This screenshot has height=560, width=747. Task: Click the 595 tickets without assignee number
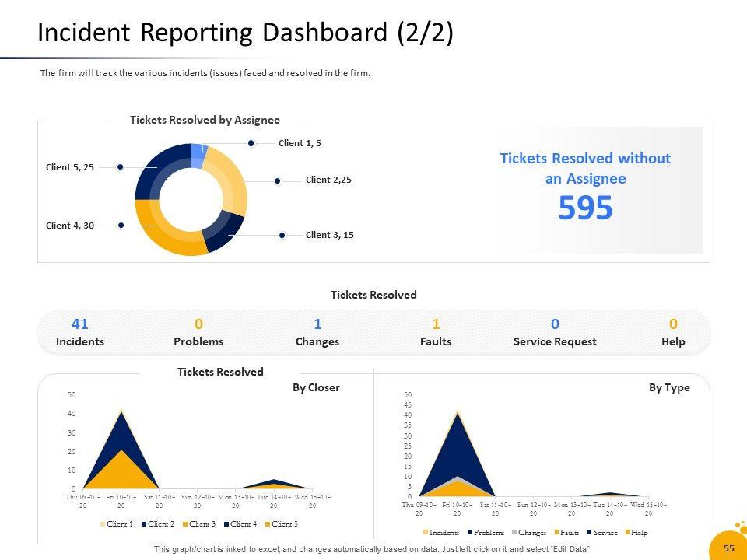585,208
